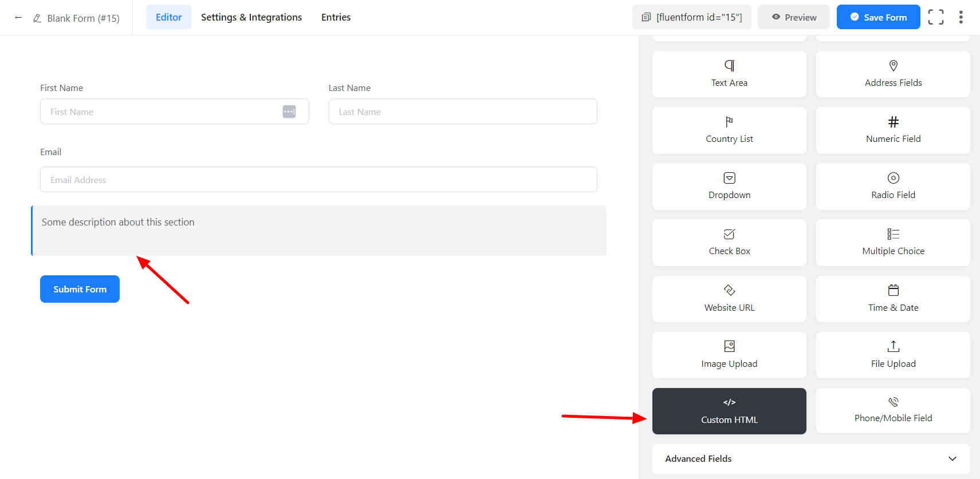
Task: Add a Numeric Field element
Action: (x=892, y=130)
